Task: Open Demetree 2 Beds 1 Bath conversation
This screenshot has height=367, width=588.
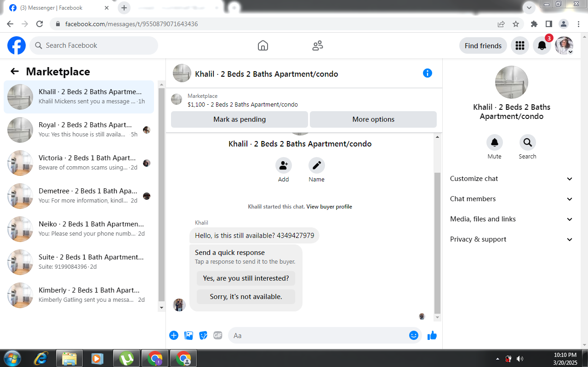Action: point(79,196)
